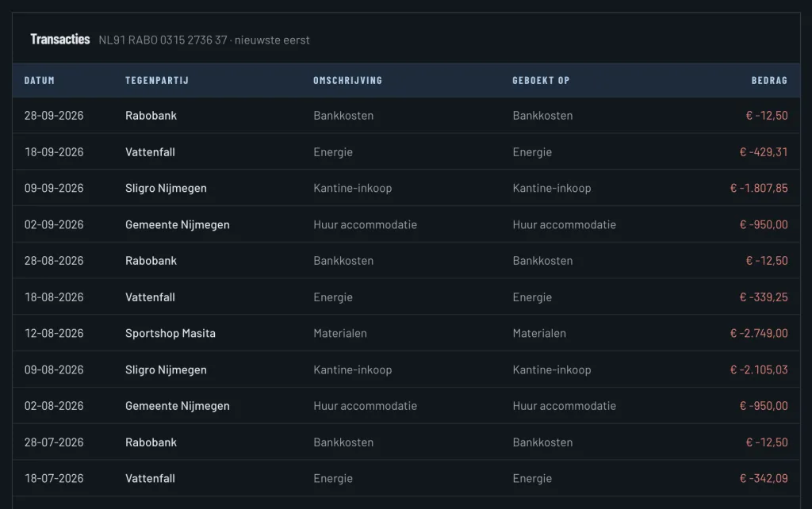Select the account number NL91 RABO 0315 2736 37
Image resolution: width=812 pixels, height=509 pixels.
163,40
